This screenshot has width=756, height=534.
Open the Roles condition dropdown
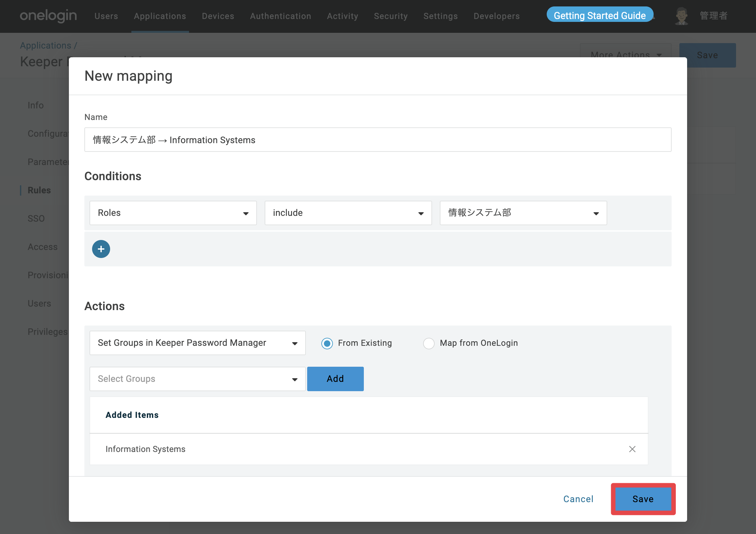click(173, 213)
